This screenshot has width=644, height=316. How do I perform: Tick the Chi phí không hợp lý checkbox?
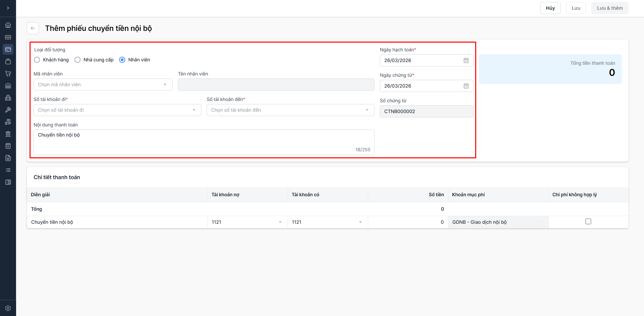(x=588, y=221)
